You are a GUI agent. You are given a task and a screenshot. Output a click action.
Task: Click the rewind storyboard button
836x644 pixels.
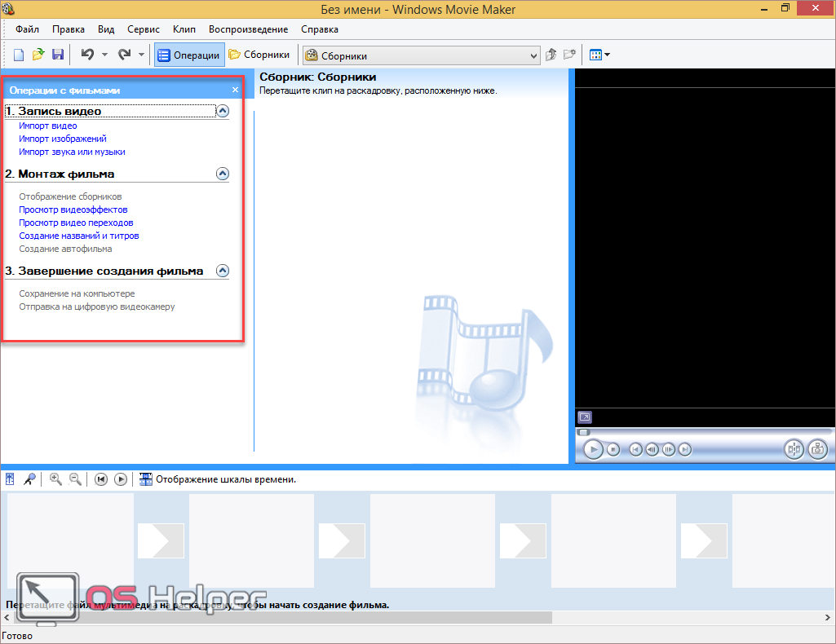coord(101,479)
